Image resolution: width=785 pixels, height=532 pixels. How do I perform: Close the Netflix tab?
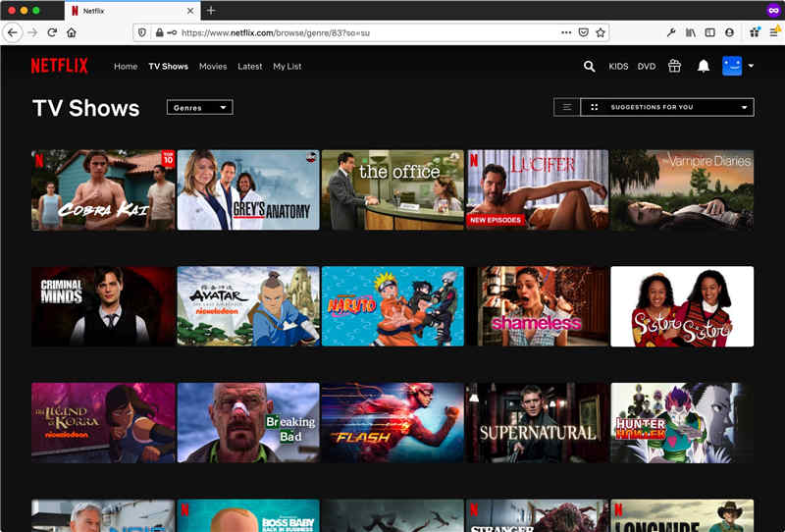(x=190, y=11)
